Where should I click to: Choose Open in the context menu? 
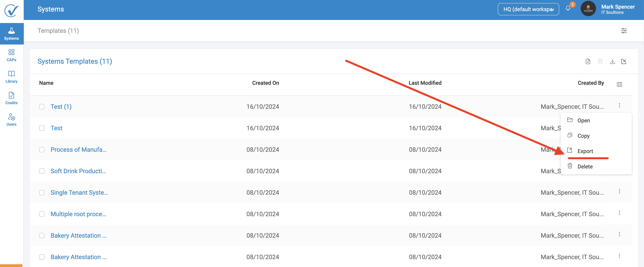pyautogui.click(x=596, y=120)
